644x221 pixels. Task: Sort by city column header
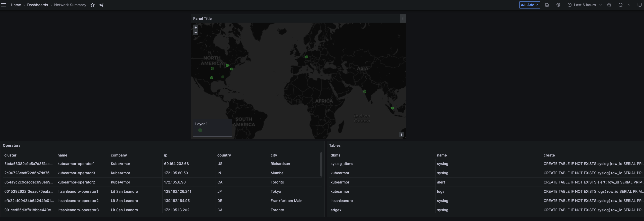click(274, 155)
